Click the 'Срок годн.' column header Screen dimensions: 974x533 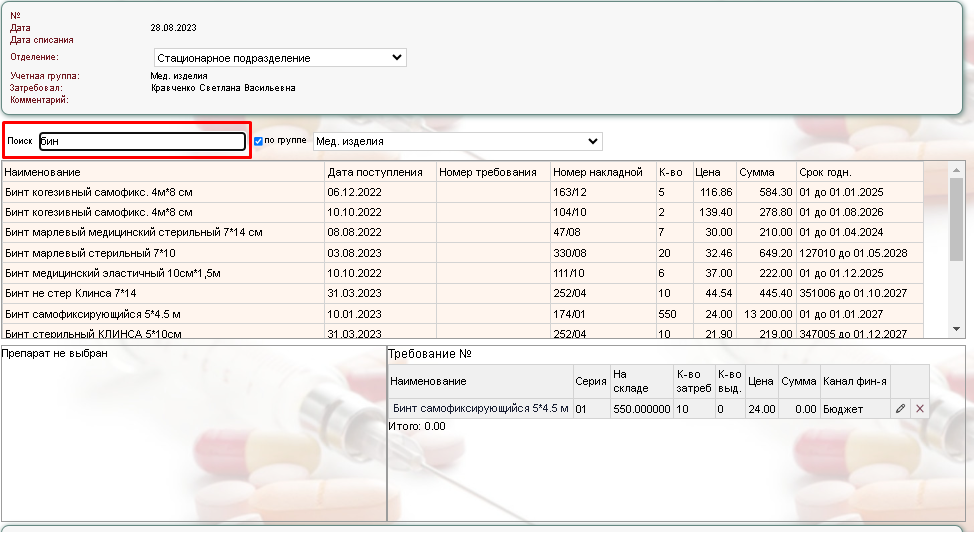click(x=825, y=172)
